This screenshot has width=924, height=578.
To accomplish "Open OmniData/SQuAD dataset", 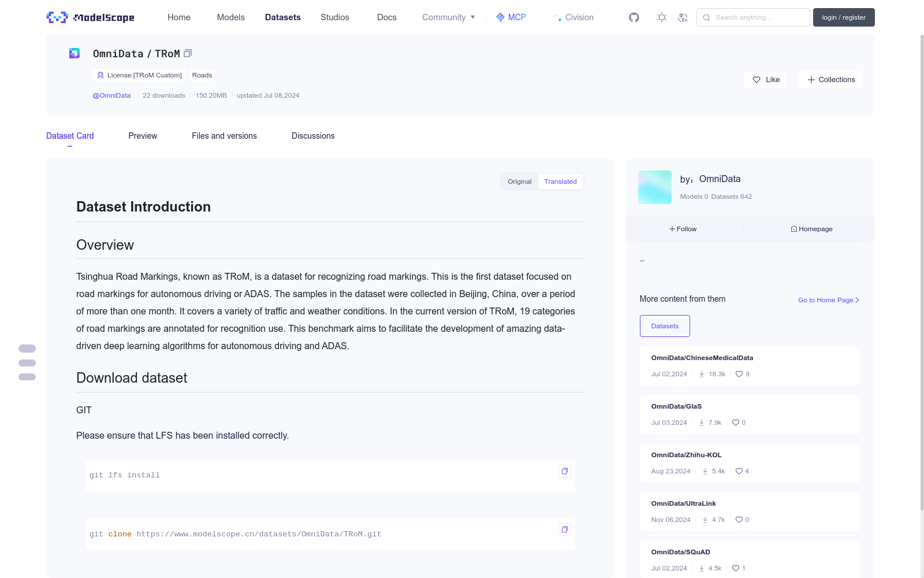I will pos(681,552).
